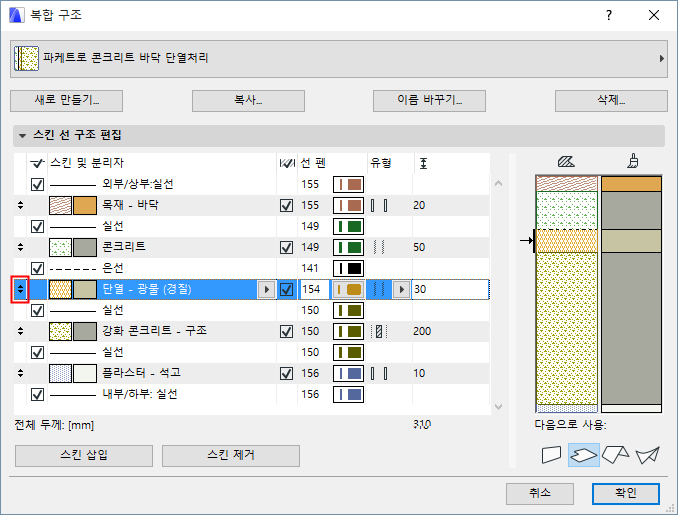Click the skin type icon for 콘크리트

click(379, 247)
